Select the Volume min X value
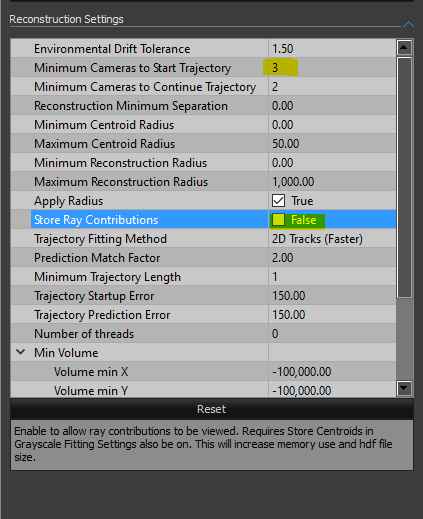Viewport: 423px width, 519px height. click(x=332, y=372)
